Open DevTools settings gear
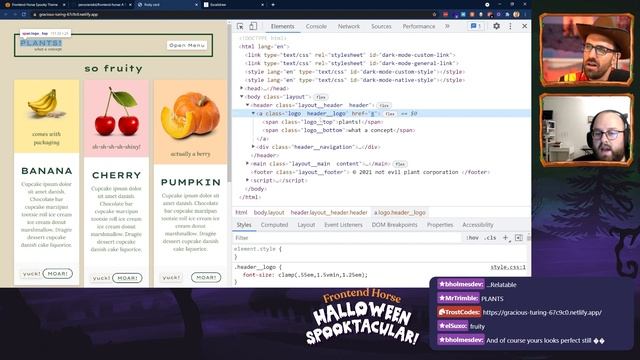 496,26
